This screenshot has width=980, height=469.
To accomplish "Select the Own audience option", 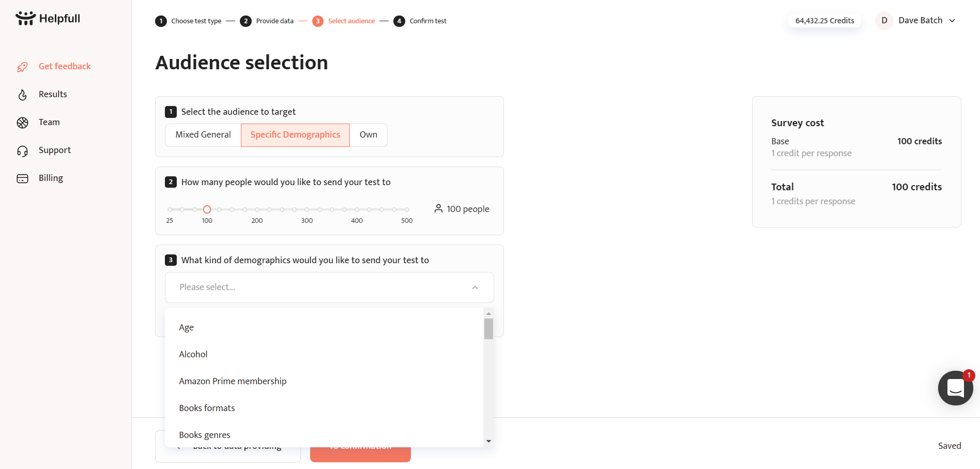I will point(368,135).
